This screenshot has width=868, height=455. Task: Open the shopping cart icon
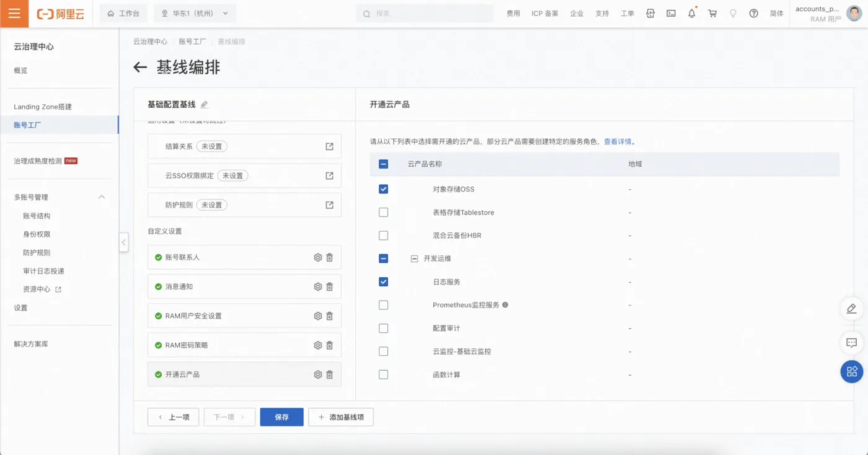pos(712,13)
